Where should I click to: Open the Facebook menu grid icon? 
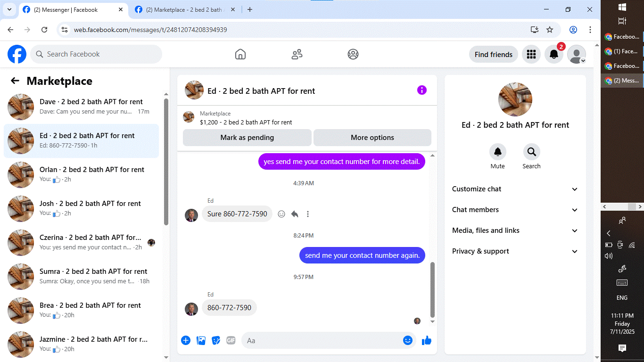[x=531, y=54]
